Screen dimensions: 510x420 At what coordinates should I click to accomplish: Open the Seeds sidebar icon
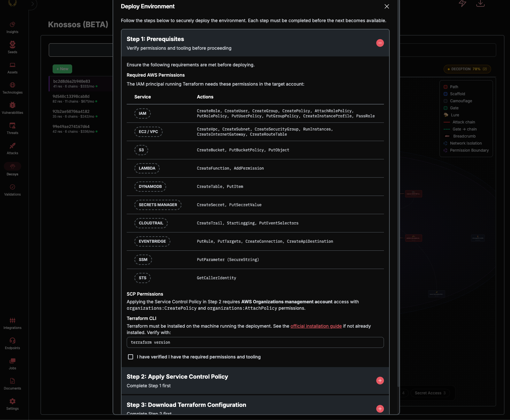(x=13, y=44)
